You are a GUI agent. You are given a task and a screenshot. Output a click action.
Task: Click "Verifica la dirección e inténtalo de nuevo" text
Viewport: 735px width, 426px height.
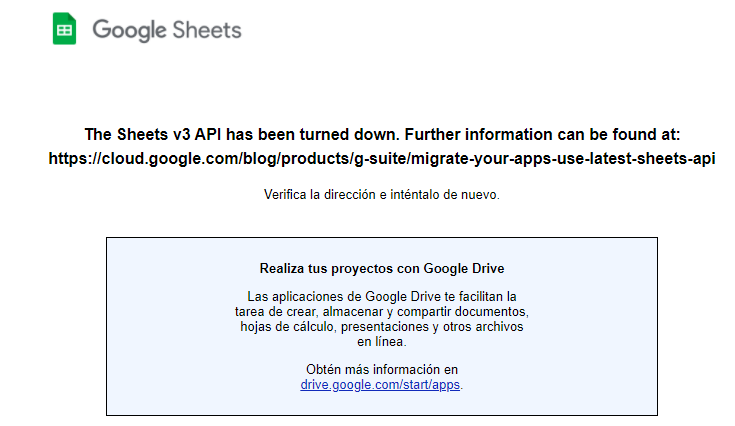click(382, 194)
